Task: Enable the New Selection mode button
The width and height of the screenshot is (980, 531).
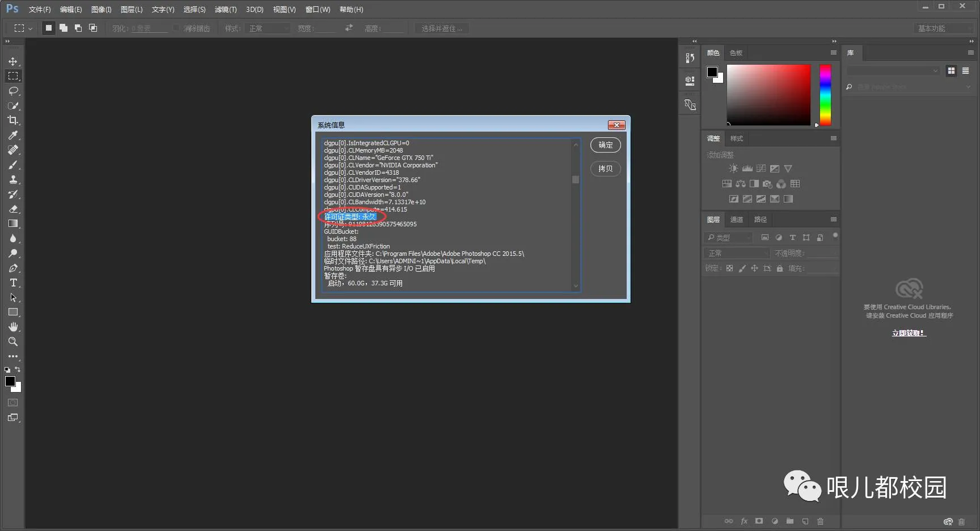Action: click(x=49, y=28)
